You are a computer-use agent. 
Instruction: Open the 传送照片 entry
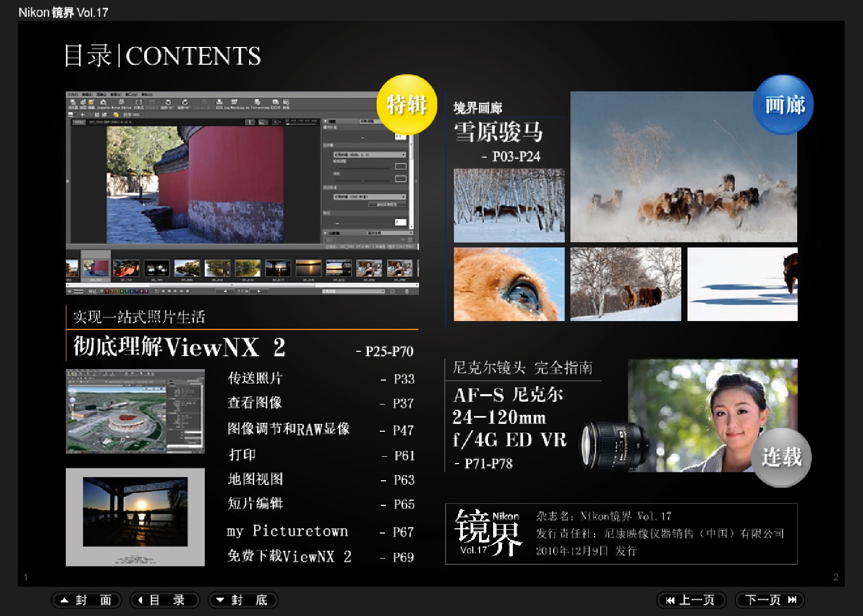click(255, 378)
